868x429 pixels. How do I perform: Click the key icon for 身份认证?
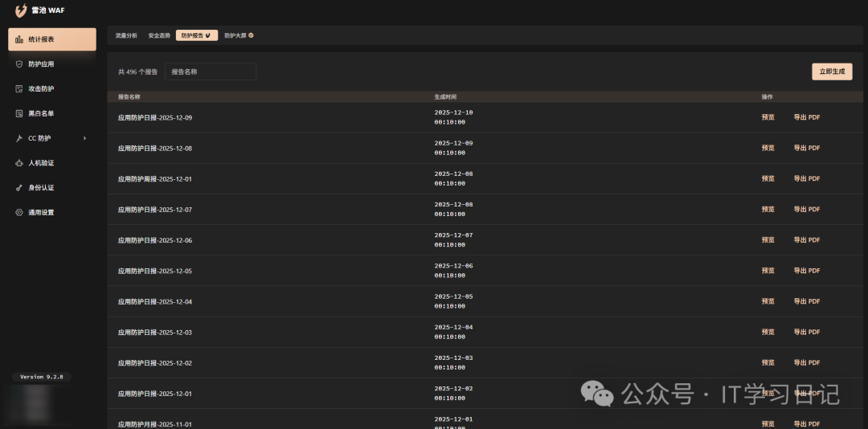coord(19,188)
